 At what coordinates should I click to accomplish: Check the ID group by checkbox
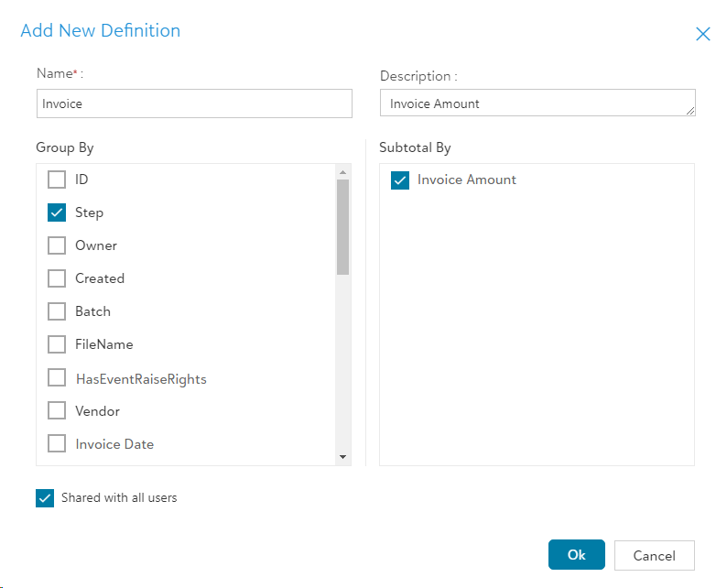click(x=57, y=180)
